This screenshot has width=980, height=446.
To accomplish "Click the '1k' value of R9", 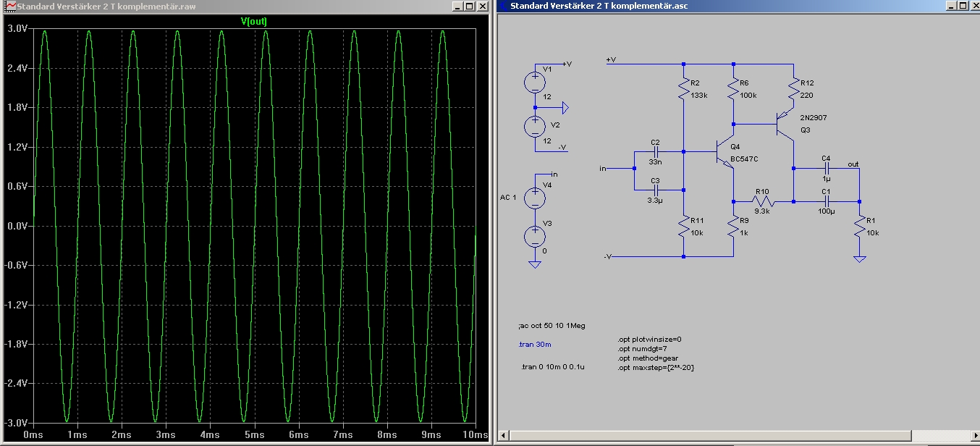I will pyautogui.click(x=745, y=234).
